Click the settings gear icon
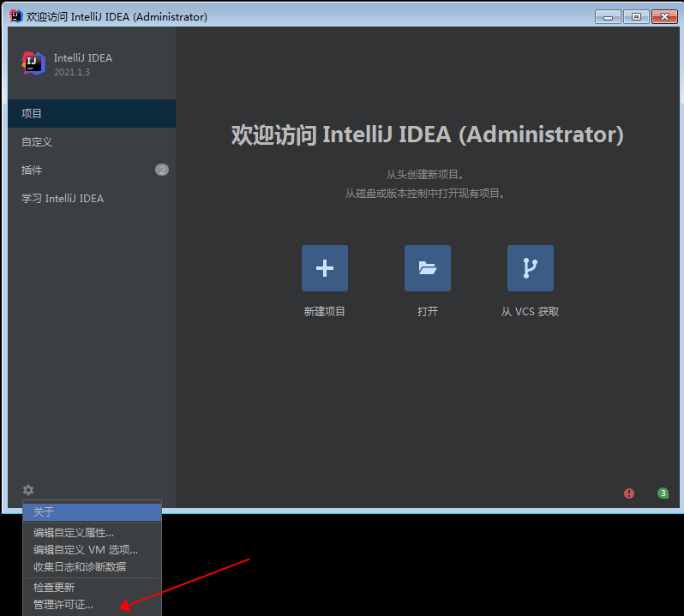The width and height of the screenshot is (684, 616). point(28,490)
